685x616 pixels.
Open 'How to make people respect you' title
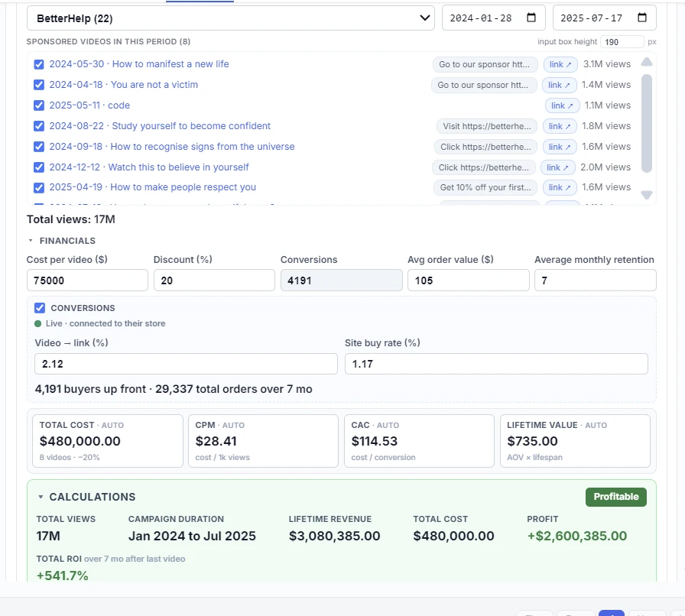pyautogui.click(x=152, y=187)
